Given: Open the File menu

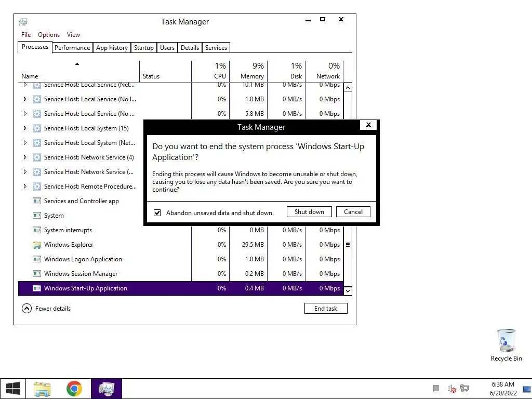Looking at the screenshot, I should (26, 35).
